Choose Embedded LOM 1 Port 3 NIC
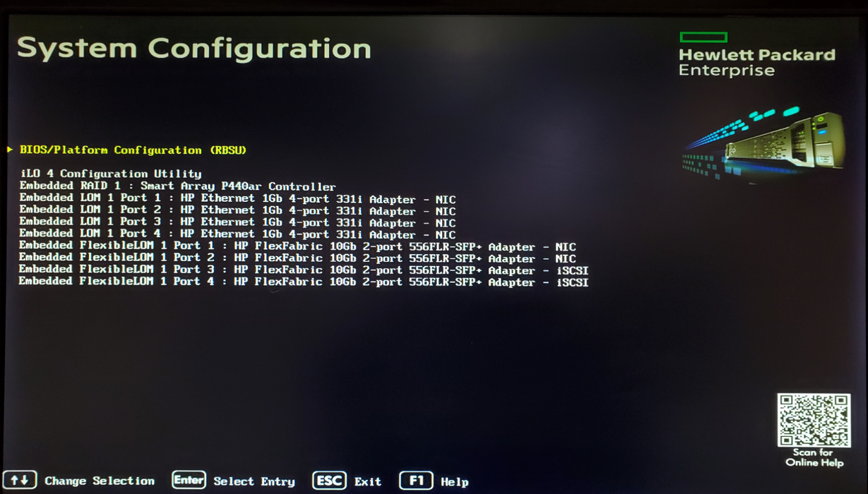The height and width of the screenshot is (494, 868). click(x=237, y=222)
